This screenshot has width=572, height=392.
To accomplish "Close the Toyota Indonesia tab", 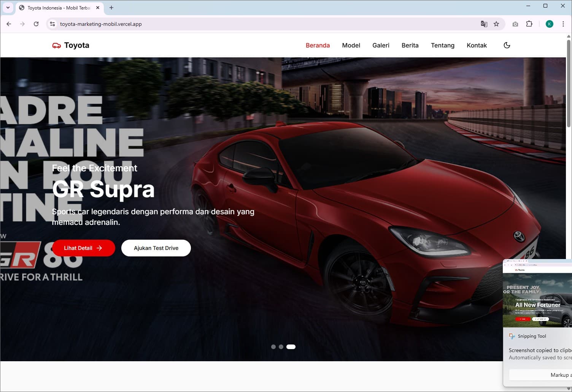I will (98, 8).
